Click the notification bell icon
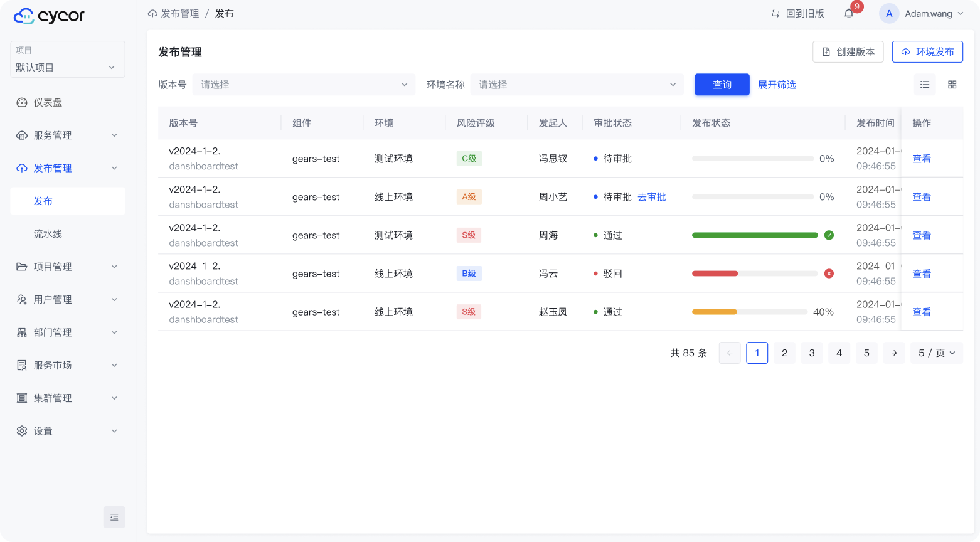This screenshot has height=542, width=980. (849, 14)
